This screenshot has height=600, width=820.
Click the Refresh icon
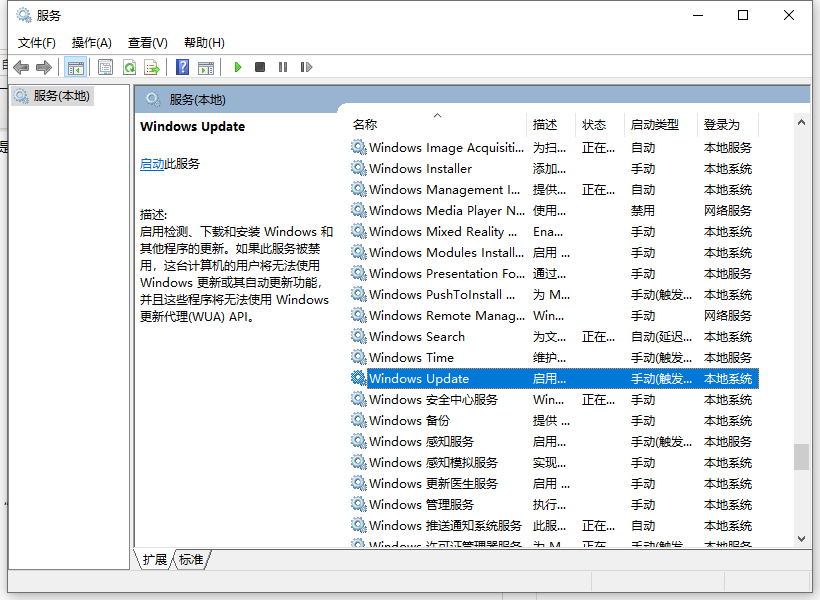pos(130,66)
